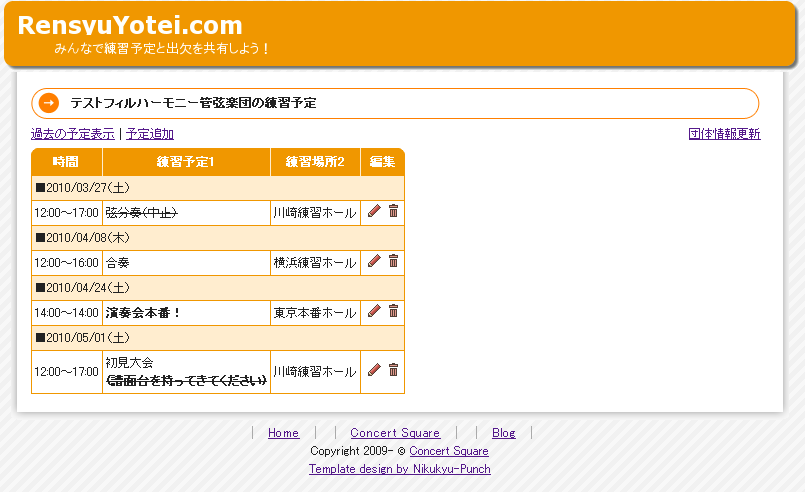This screenshot has height=492, width=805.
Task: Go to Home in footer navigation
Action: [283, 433]
